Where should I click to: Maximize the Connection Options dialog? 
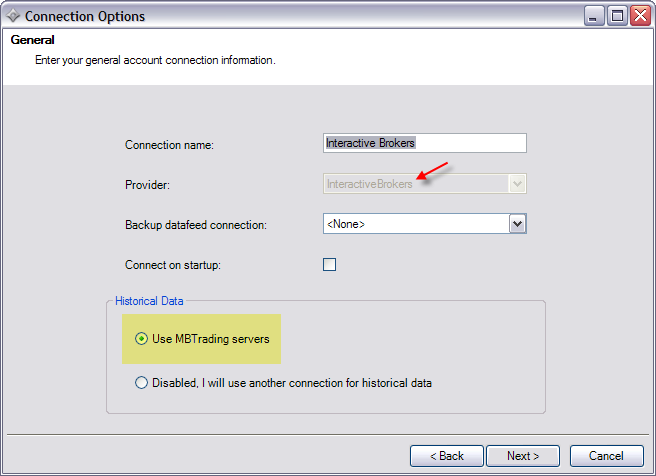pyautogui.click(x=618, y=16)
